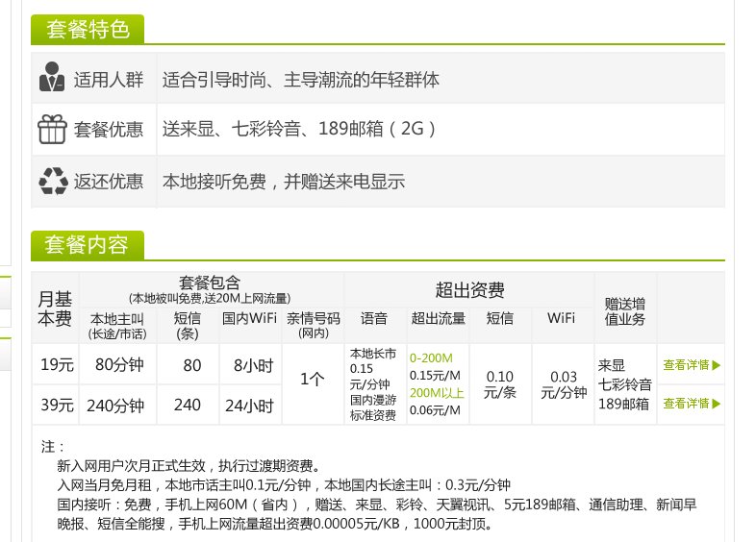Click 送来显、七彩铃音、189邮箱(2G) description
Image resolution: width=756 pixels, height=542 pixels.
(299, 129)
